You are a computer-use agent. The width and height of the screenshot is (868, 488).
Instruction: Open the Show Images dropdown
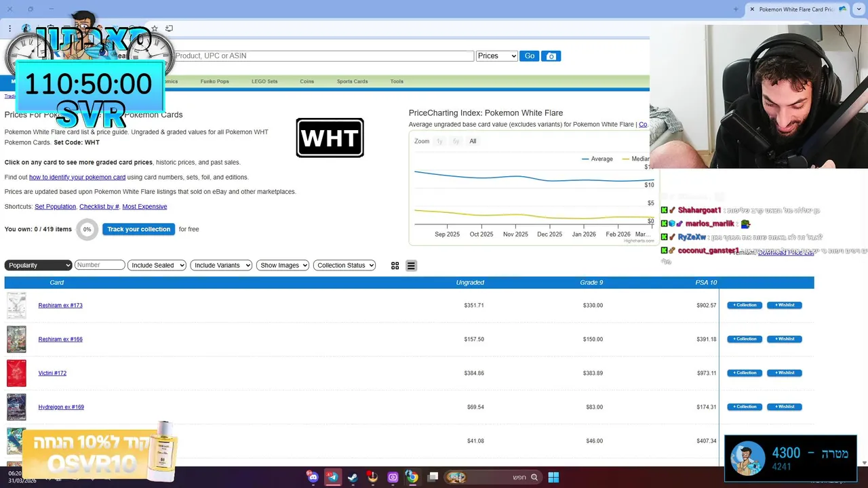tap(283, 265)
